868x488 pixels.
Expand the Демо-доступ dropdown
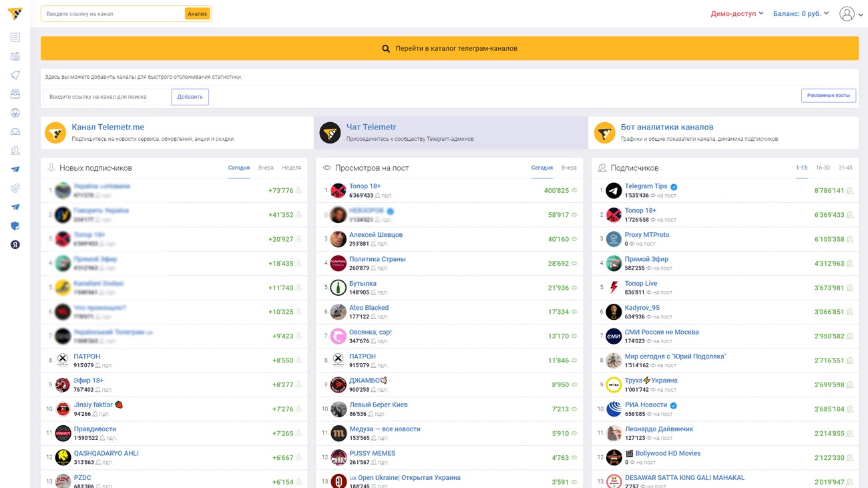[x=736, y=13]
